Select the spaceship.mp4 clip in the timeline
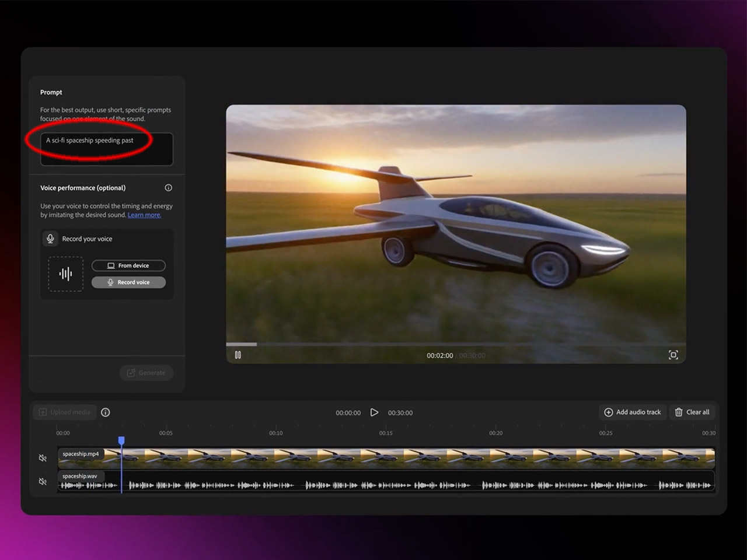 tap(386, 457)
